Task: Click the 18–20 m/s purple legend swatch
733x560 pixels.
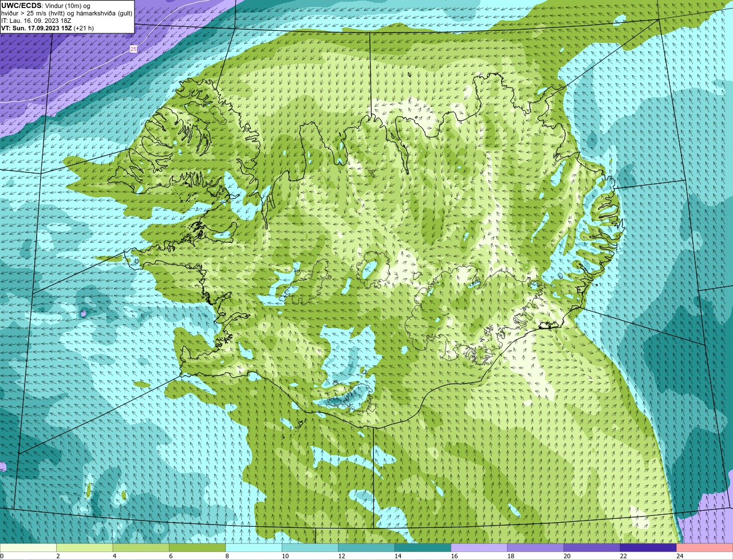Action: [x=536, y=547]
